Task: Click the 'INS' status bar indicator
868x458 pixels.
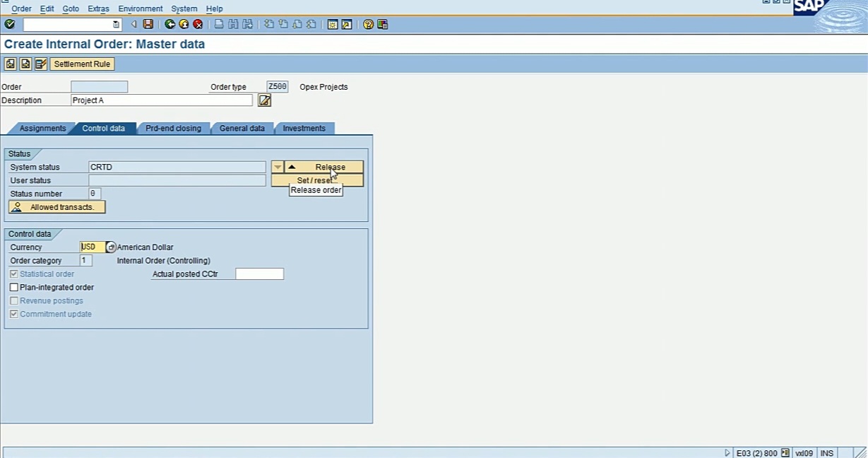Action: 826,453
